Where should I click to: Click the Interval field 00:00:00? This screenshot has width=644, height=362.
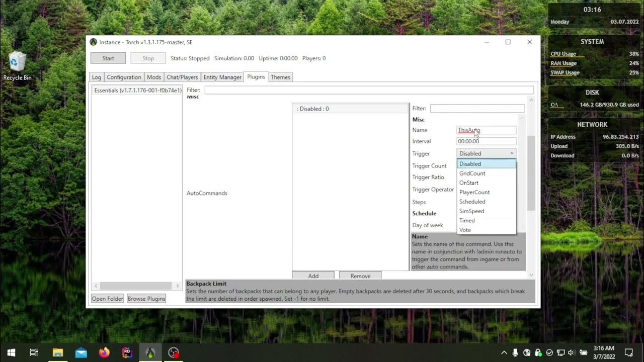[486, 141]
